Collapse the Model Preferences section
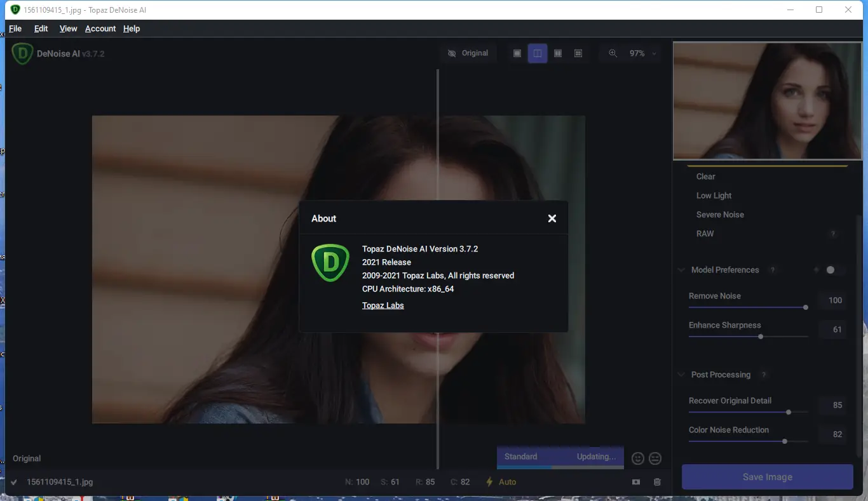 tap(682, 270)
